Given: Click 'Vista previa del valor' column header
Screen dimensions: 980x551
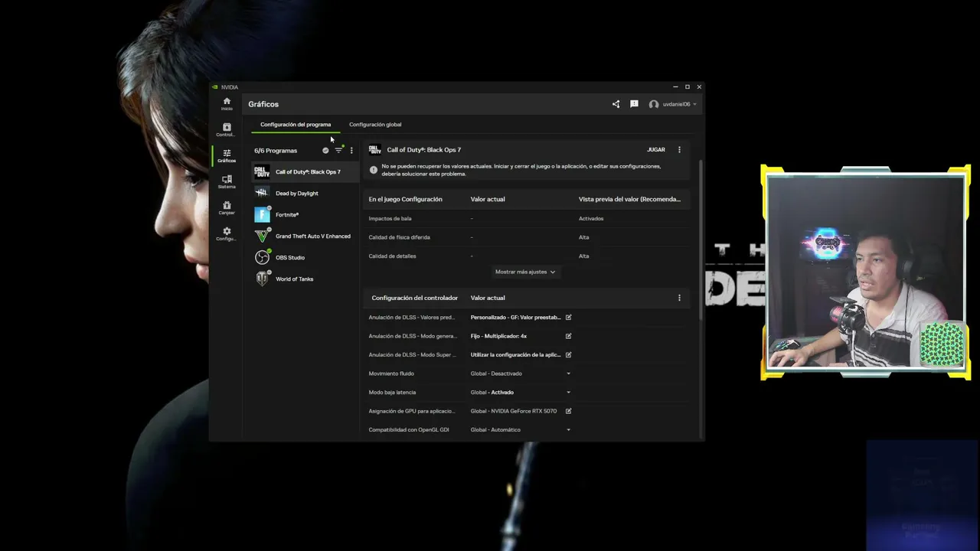Looking at the screenshot, I should click(629, 199).
